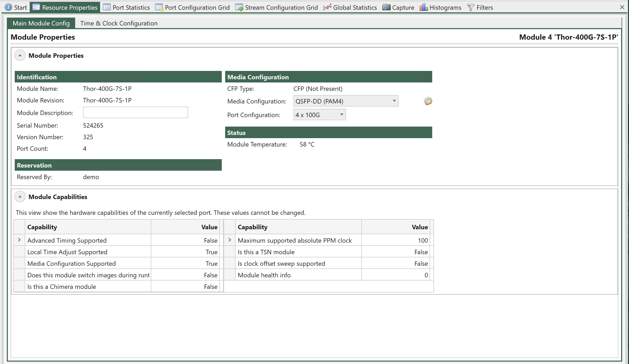
Task: Click the Identification section header
Action: click(118, 77)
